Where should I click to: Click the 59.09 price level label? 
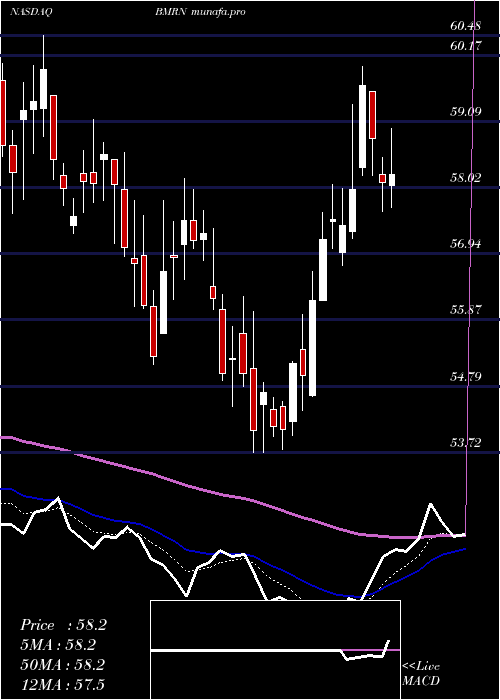click(466, 111)
